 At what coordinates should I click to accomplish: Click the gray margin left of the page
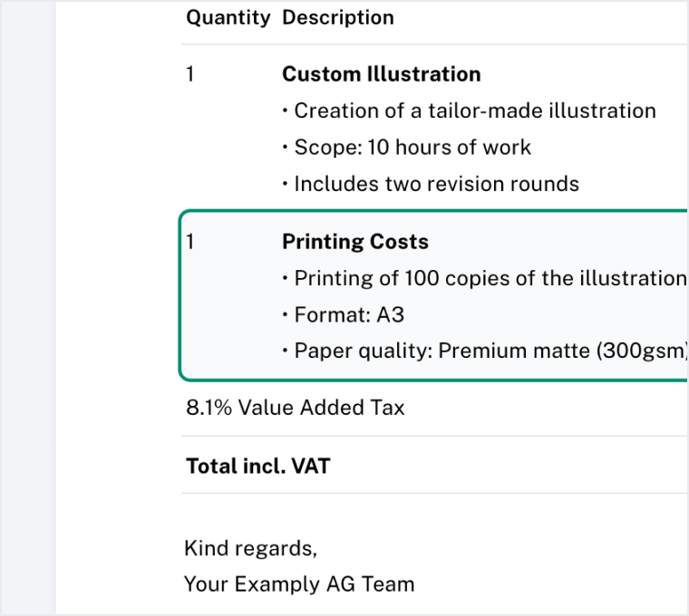pyautogui.click(x=27, y=308)
